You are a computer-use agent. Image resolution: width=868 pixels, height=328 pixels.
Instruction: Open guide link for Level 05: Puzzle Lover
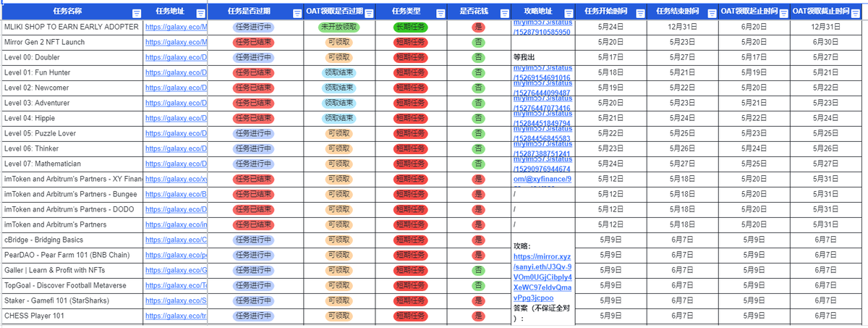click(x=542, y=133)
